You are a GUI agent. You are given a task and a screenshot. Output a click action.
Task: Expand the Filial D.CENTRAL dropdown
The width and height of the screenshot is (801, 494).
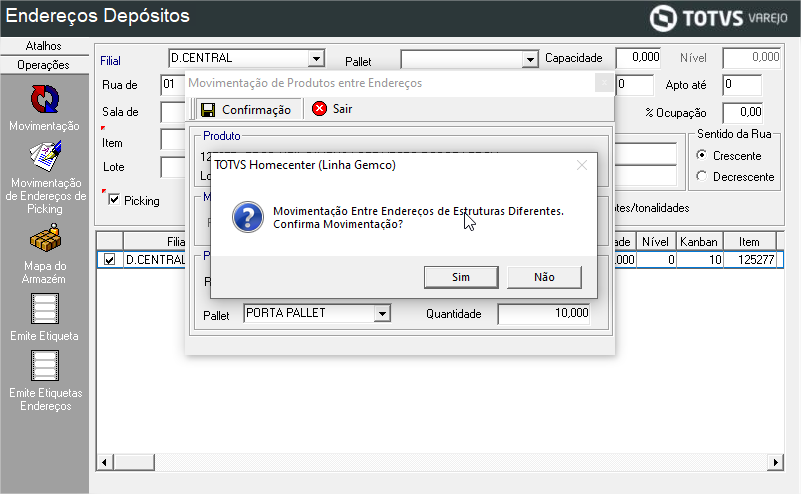tap(317, 58)
